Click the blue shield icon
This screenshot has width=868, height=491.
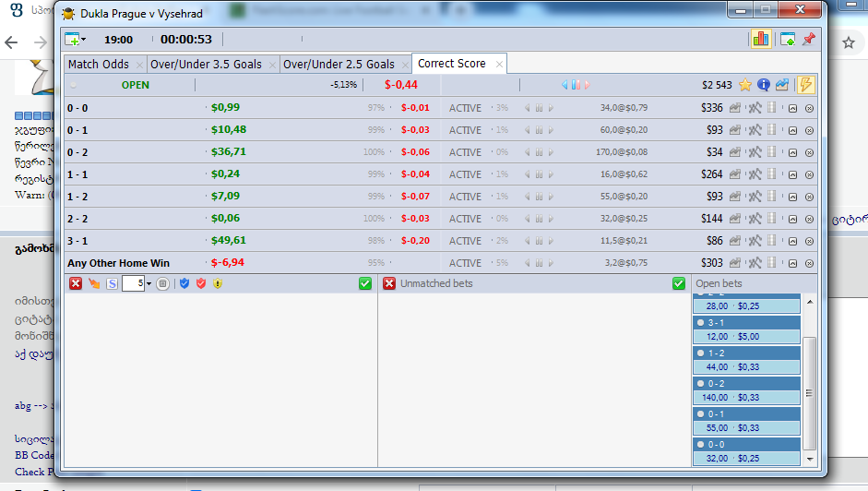point(184,283)
